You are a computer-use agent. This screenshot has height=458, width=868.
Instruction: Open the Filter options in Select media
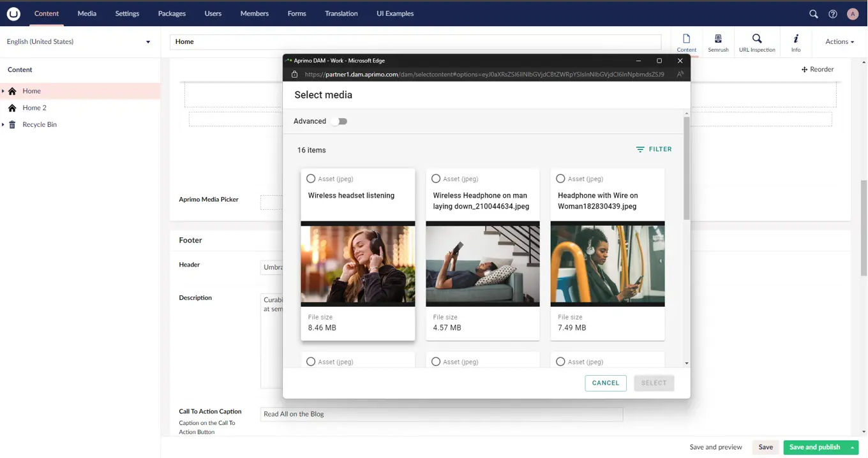click(654, 149)
